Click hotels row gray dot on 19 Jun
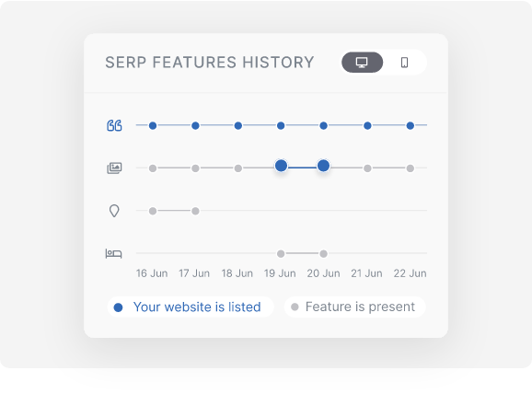 281,253
